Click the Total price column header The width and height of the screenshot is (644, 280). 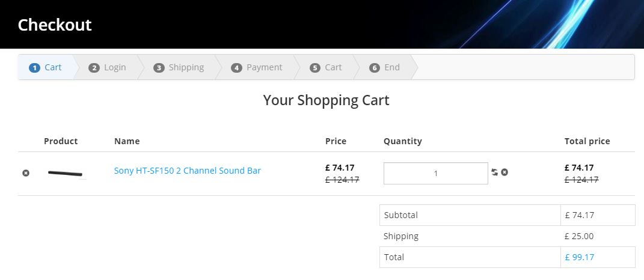(587, 141)
